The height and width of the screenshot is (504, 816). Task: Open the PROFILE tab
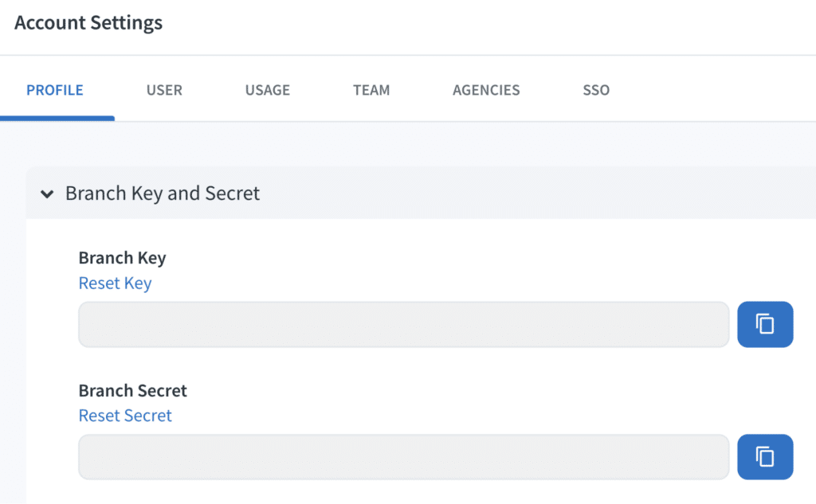[x=54, y=90]
